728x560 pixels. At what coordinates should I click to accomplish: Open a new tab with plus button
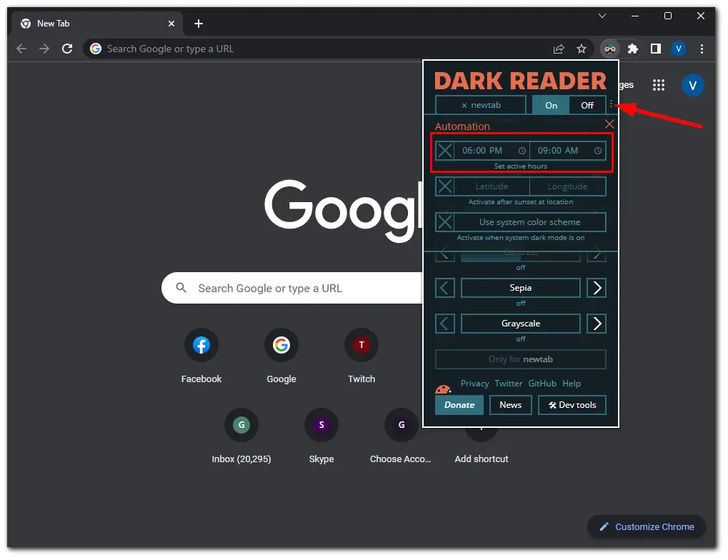coord(198,24)
